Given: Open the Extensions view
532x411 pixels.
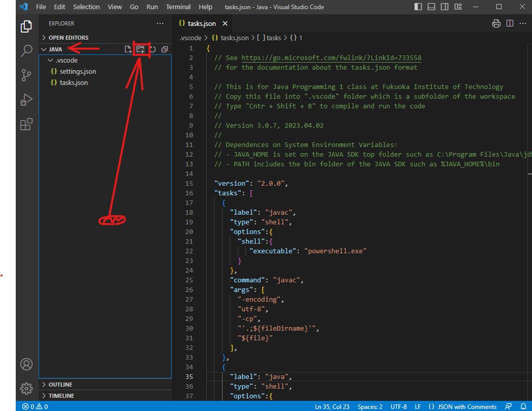Looking at the screenshot, I should 26,124.
